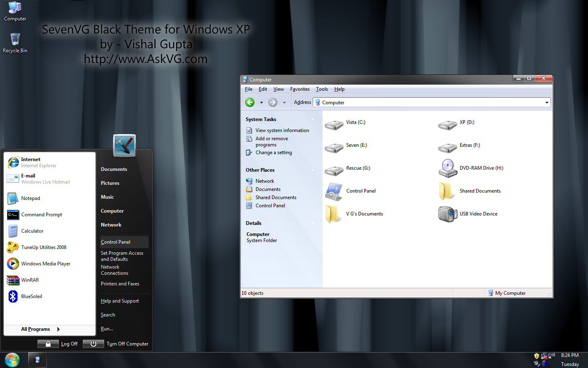Open the Tools menu
The height and width of the screenshot is (368, 588).
click(322, 89)
